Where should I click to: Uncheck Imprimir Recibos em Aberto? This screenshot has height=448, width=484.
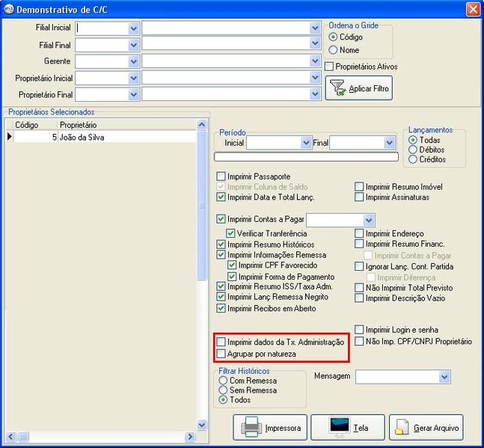(x=221, y=308)
